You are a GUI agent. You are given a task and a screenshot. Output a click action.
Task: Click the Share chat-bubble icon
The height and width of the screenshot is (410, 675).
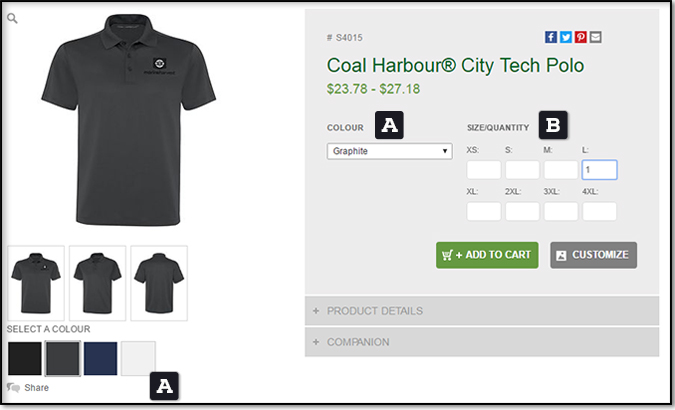pos(14,387)
